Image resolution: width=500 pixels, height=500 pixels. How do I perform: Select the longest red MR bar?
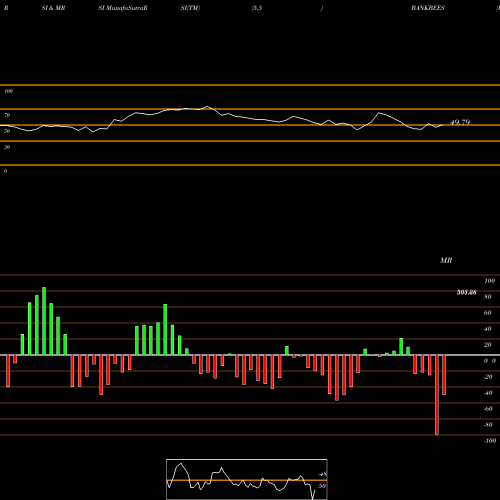(437, 395)
